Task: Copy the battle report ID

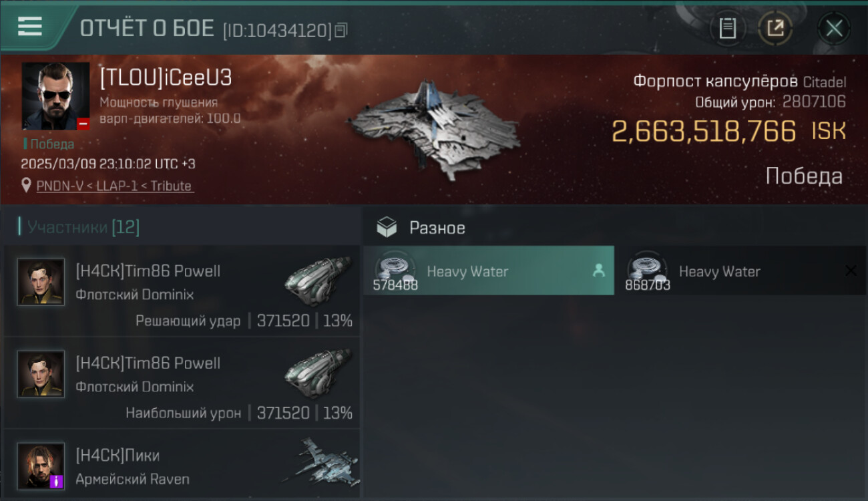Action: tap(341, 30)
